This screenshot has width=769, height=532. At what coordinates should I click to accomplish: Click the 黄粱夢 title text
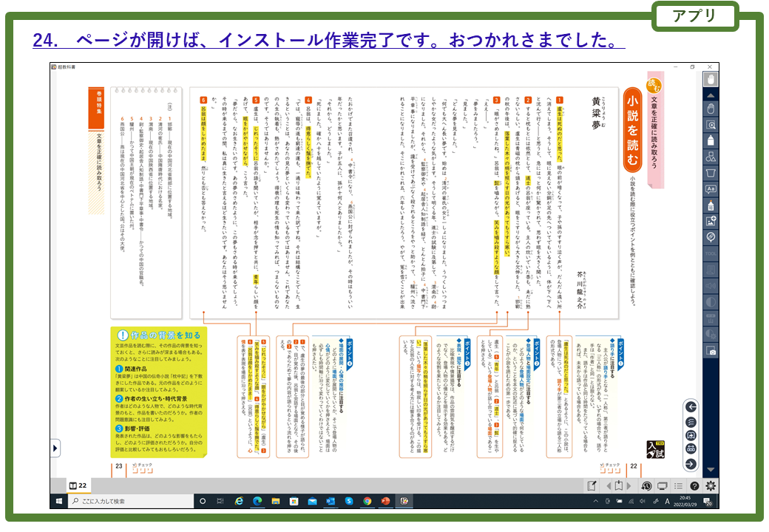coord(596,113)
